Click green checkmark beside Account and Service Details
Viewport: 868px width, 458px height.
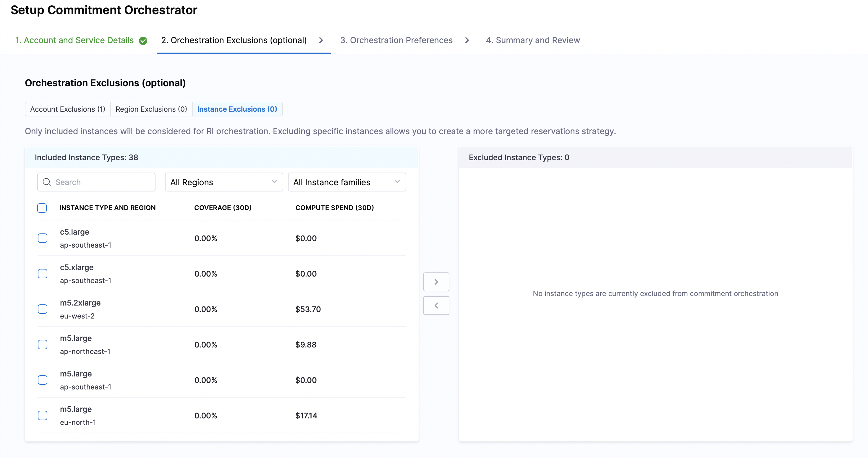tap(143, 41)
